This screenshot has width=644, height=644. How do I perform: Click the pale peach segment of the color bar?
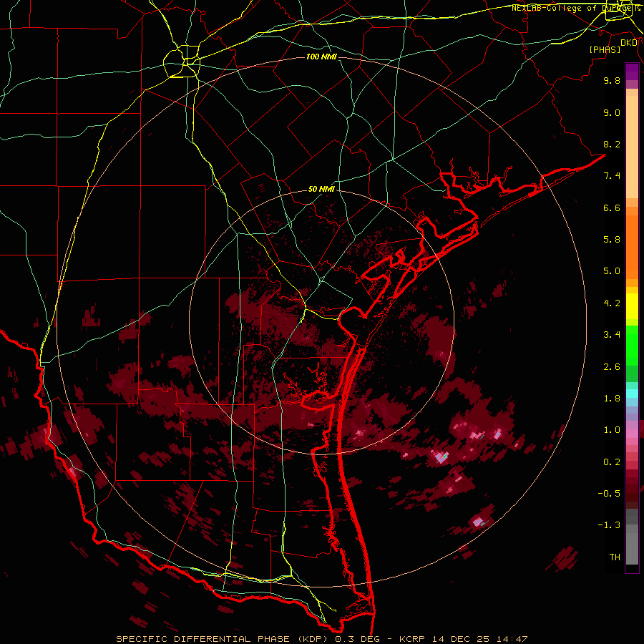click(x=632, y=147)
